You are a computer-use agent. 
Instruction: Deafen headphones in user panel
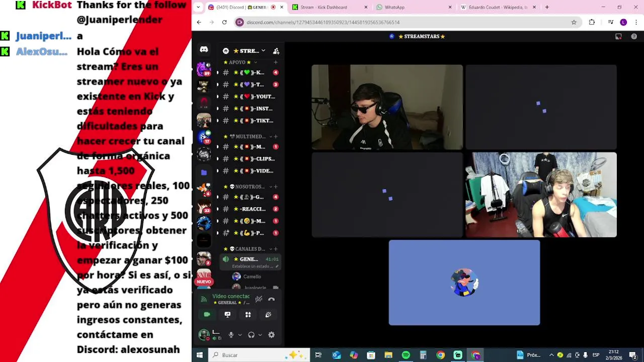tap(251, 335)
